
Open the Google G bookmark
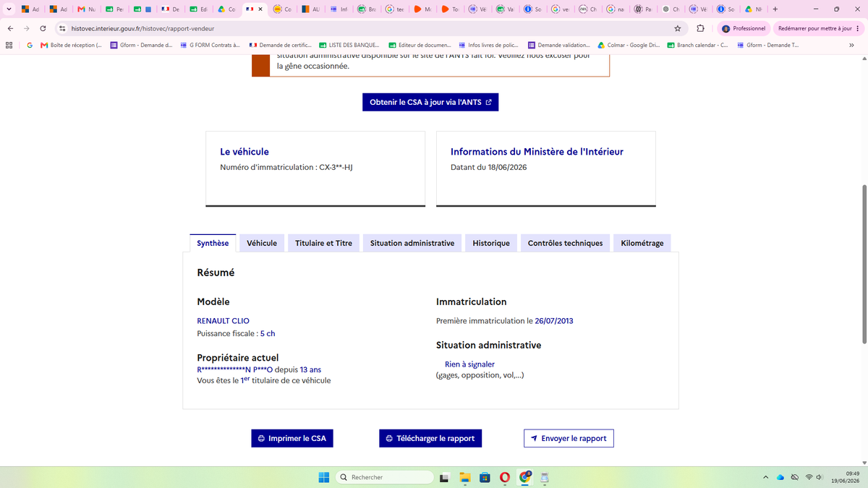coord(29,45)
